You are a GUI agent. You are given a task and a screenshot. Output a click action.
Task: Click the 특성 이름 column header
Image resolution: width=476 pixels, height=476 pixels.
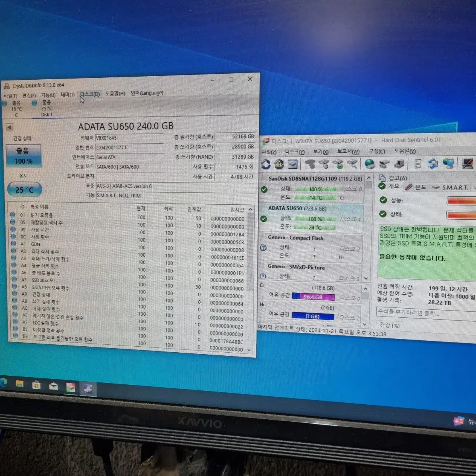pos(39,207)
